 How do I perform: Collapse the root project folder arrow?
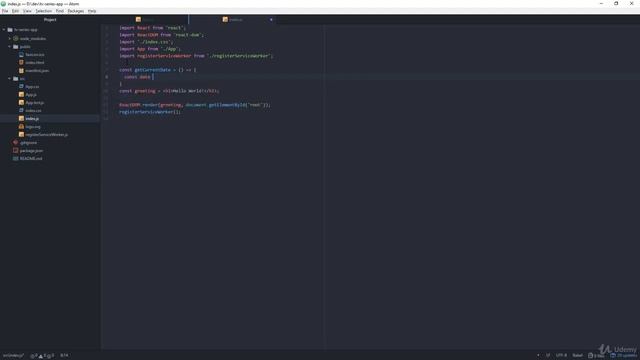coord(4,30)
